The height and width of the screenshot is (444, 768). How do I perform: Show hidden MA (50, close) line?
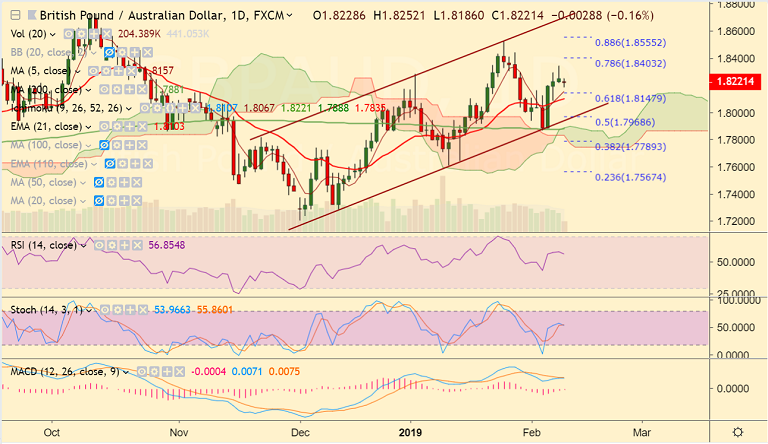click(x=99, y=182)
